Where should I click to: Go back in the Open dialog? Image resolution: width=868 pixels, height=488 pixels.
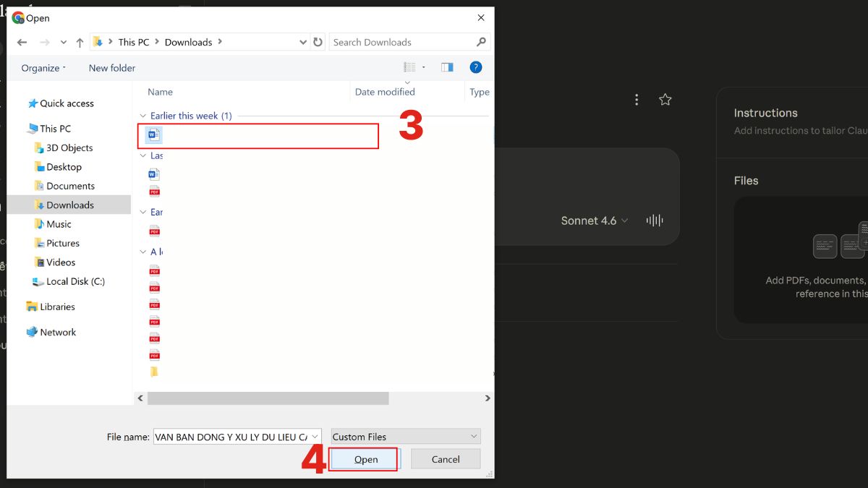(22, 43)
